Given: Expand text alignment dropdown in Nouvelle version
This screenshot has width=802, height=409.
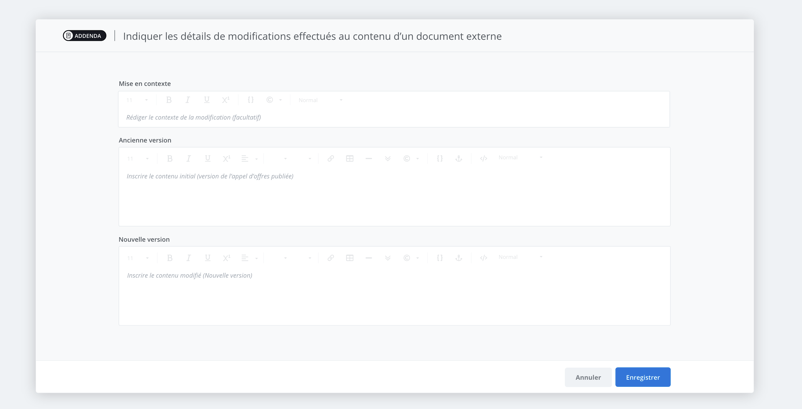Looking at the screenshot, I should click(x=248, y=258).
